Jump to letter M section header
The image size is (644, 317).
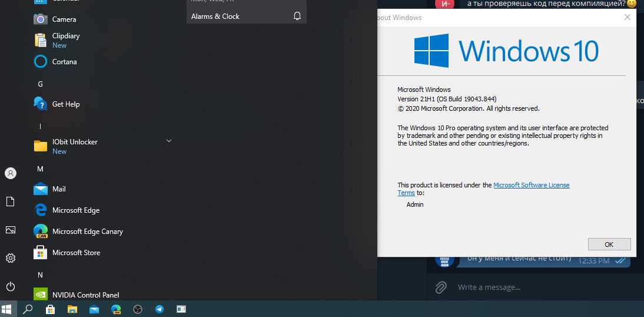tap(40, 169)
